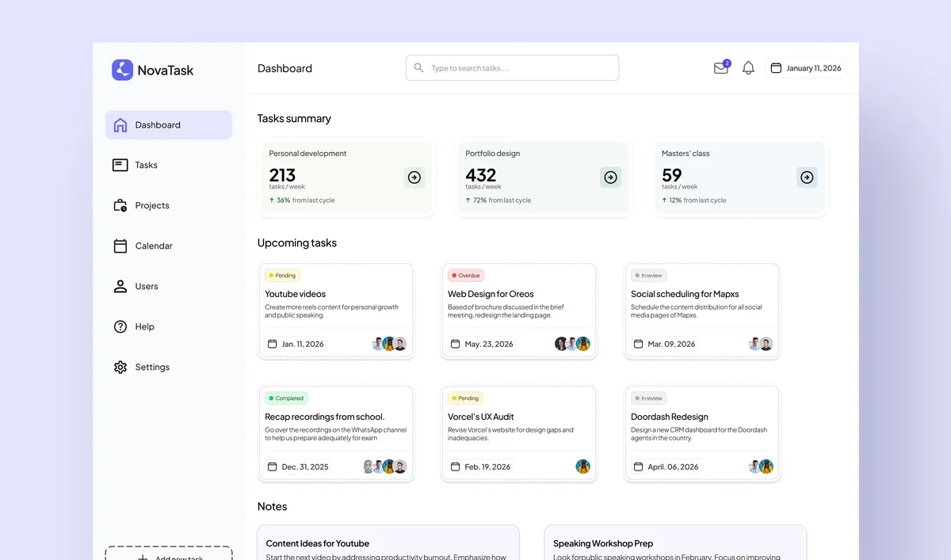Screen dimensions: 951x560
Task: Click calendar icon on Recap recordings card
Action: click(x=273, y=467)
